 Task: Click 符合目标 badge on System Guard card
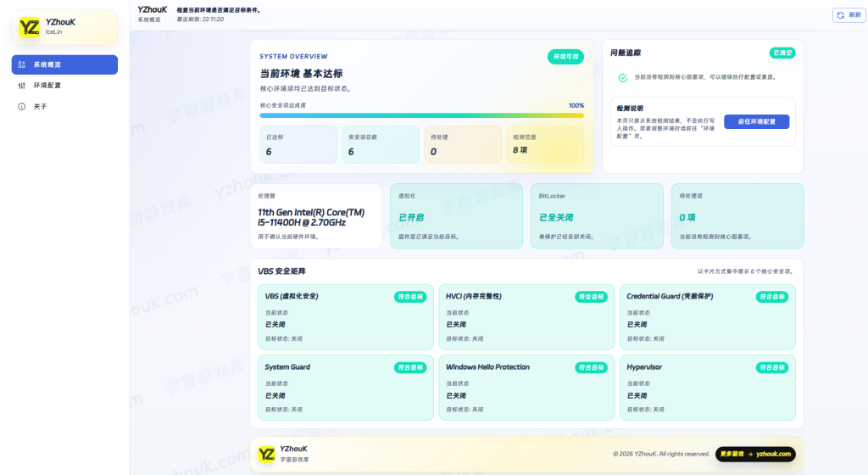point(410,367)
